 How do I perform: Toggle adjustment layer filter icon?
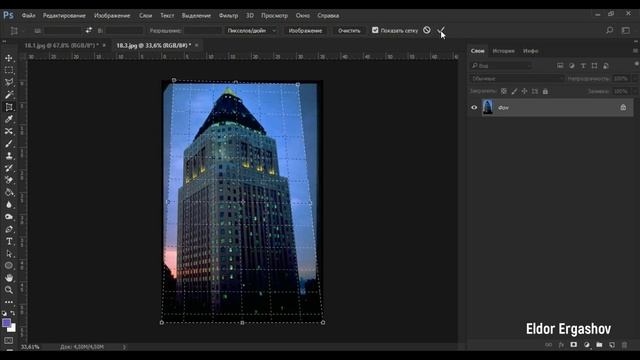click(x=571, y=66)
